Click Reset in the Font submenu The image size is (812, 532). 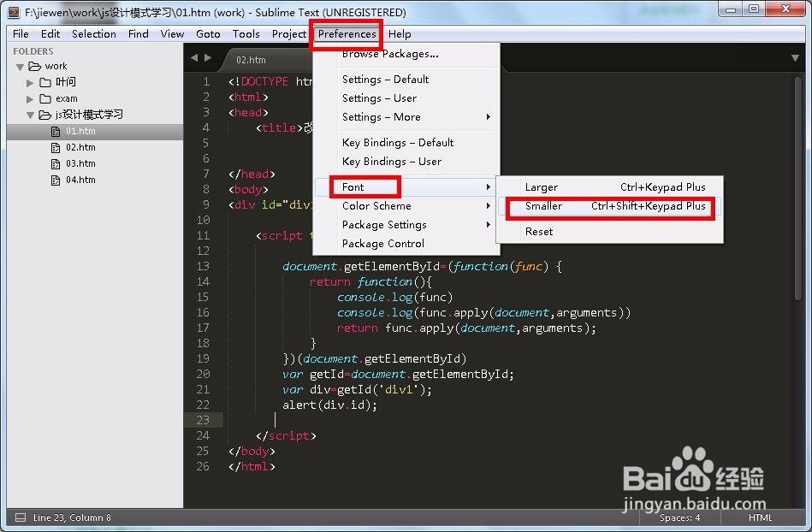coord(541,231)
